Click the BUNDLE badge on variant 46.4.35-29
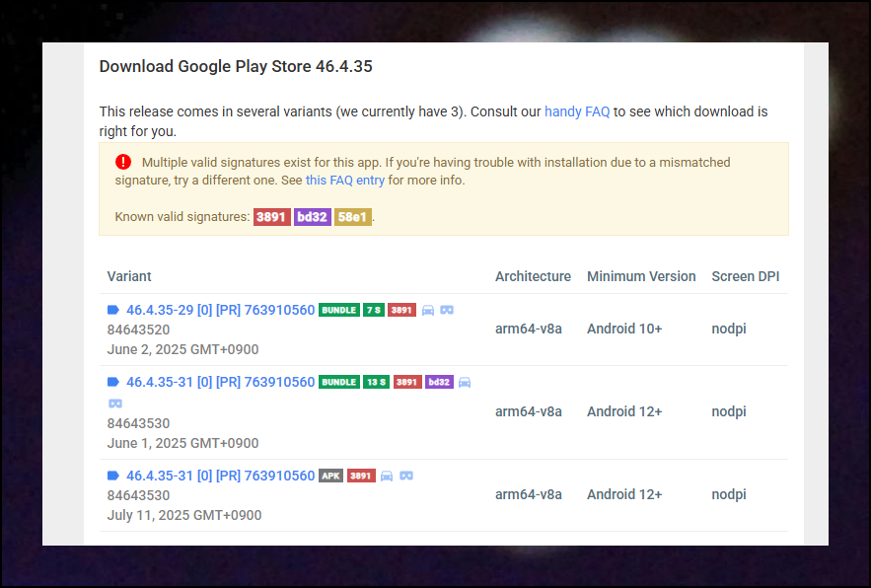 [x=339, y=310]
